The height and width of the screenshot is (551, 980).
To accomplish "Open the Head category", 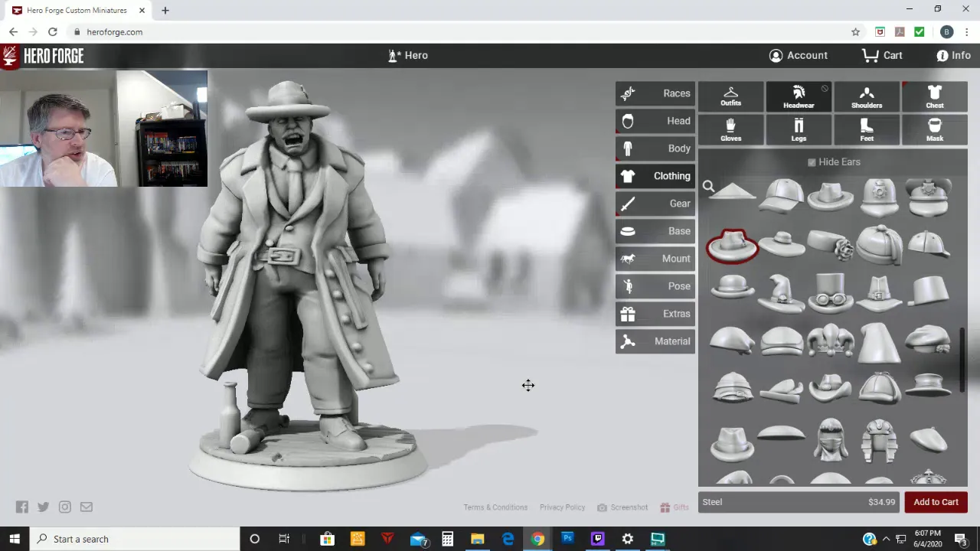I will 655,121.
